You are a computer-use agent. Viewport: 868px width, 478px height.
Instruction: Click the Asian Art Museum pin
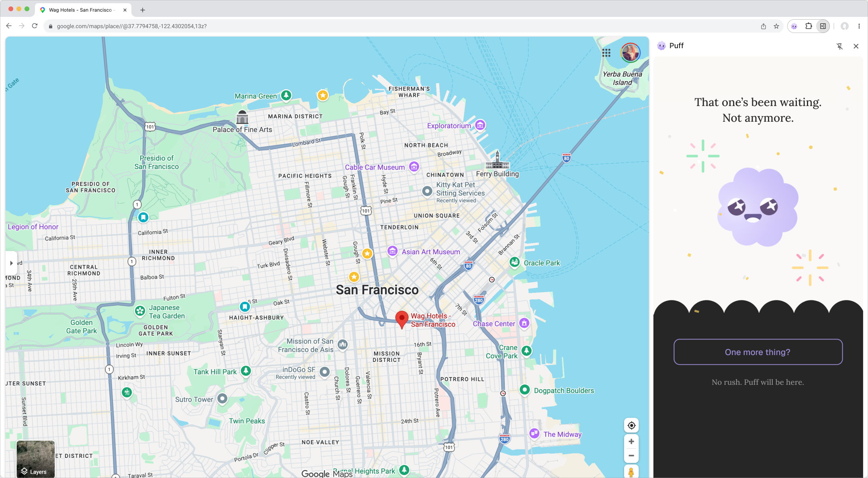point(392,251)
